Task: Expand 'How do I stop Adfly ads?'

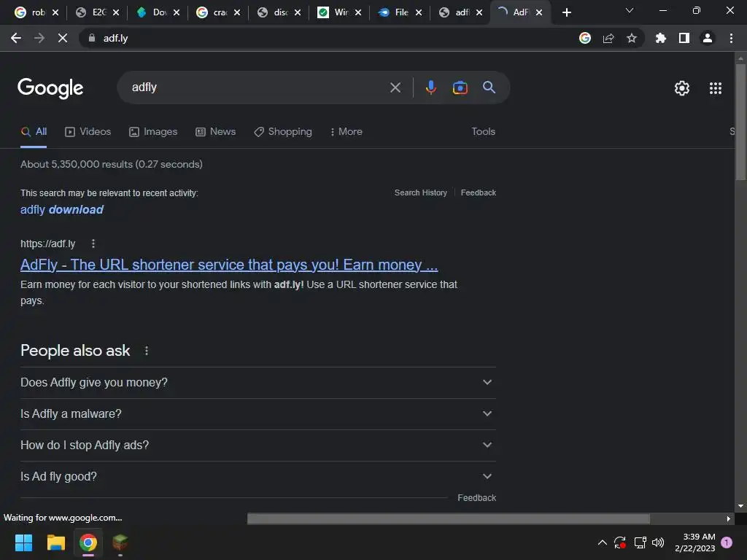Action: click(x=258, y=446)
